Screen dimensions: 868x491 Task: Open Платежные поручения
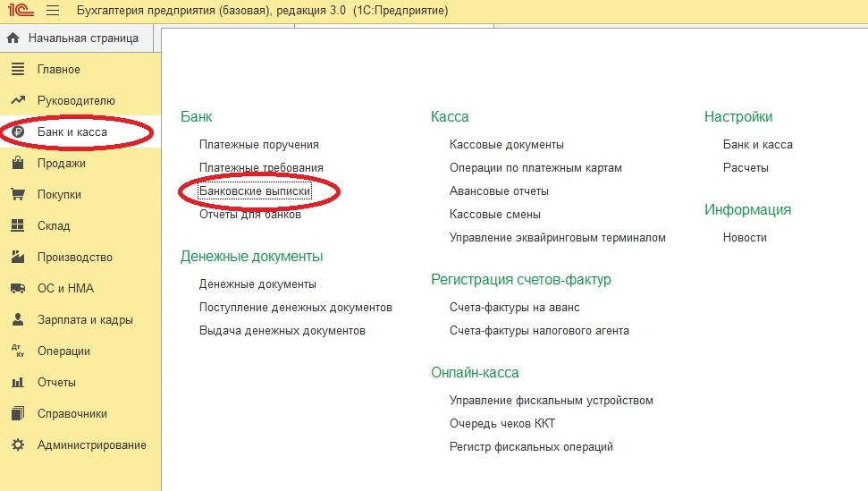258,144
